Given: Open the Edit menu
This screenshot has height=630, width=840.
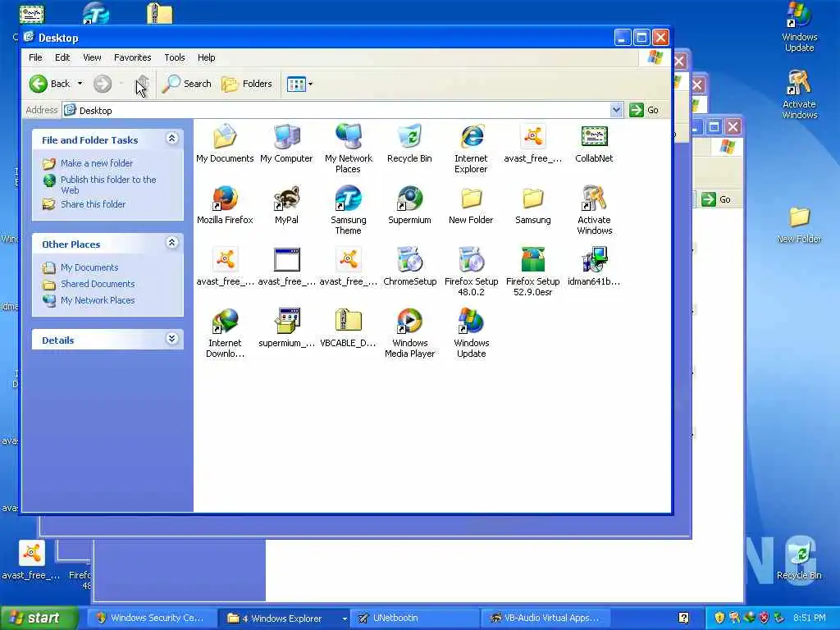Looking at the screenshot, I should pos(62,57).
